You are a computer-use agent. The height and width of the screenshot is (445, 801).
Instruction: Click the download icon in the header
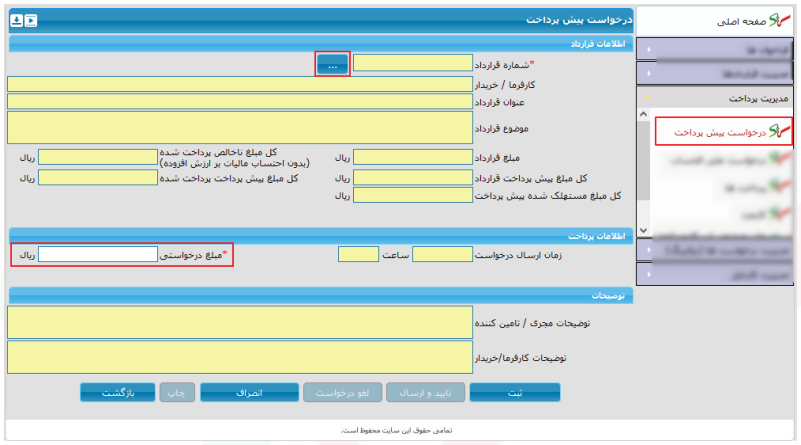click(16, 20)
